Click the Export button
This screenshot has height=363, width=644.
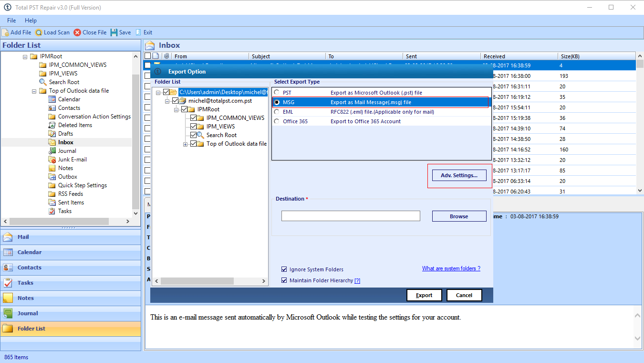(424, 295)
